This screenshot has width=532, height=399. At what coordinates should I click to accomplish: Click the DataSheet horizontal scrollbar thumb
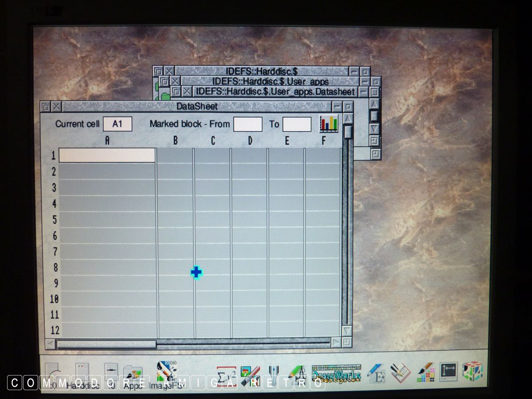106,344
